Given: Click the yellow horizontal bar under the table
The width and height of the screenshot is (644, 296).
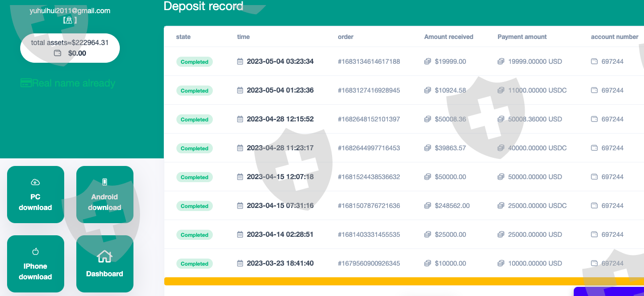Looking at the screenshot, I should [403, 281].
